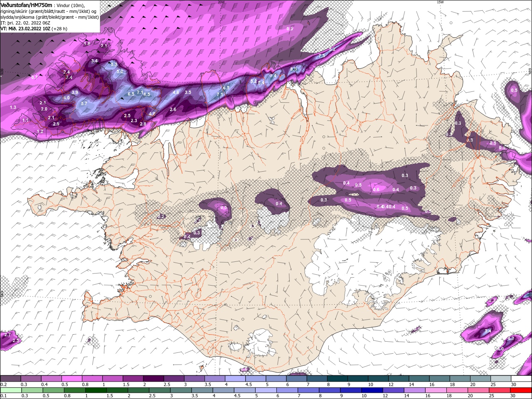
Task: Click the Veðurstofan/HM750m title text
Action: [x=26, y=5]
